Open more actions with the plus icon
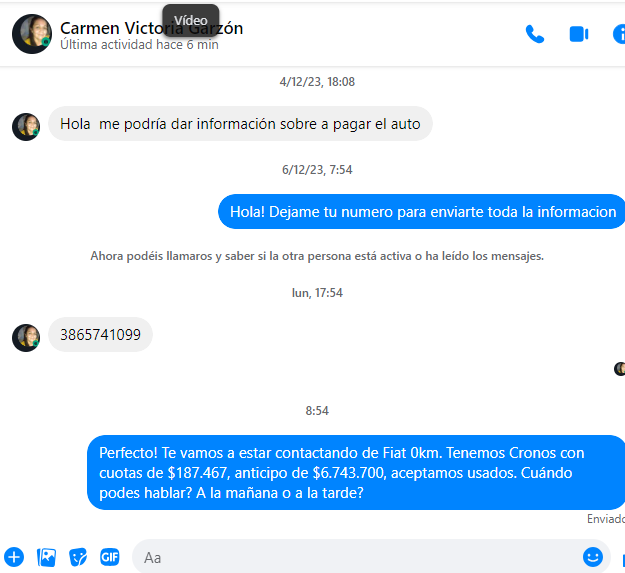This screenshot has width=625, height=573. (x=14, y=557)
